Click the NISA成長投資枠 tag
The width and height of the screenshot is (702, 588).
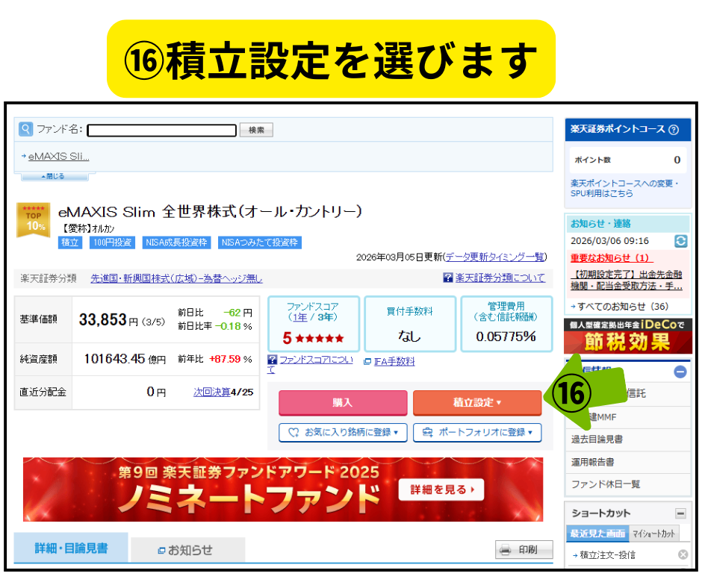[x=176, y=243]
